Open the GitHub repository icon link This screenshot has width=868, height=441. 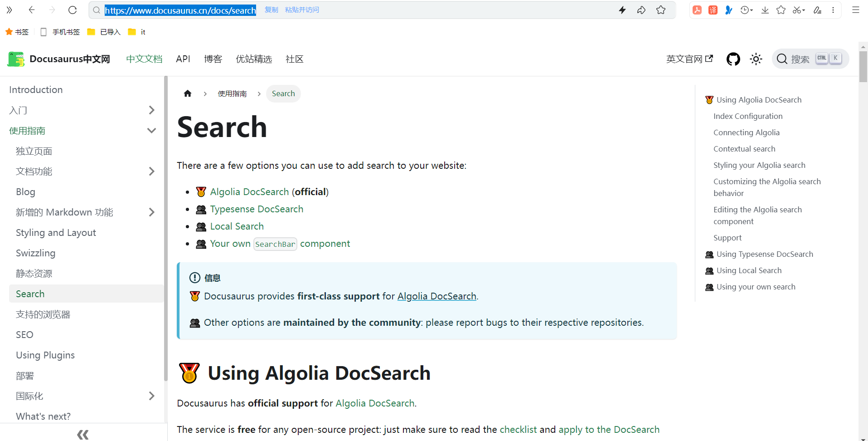[x=733, y=59]
